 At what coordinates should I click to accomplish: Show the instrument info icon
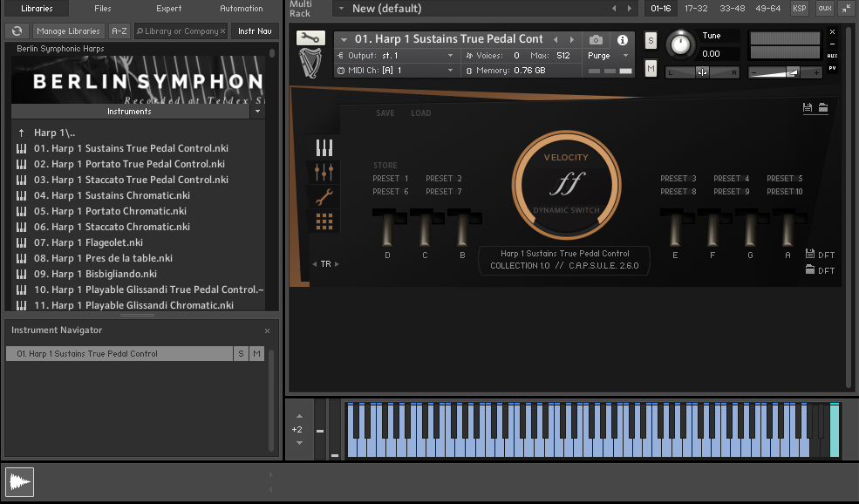coord(623,40)
